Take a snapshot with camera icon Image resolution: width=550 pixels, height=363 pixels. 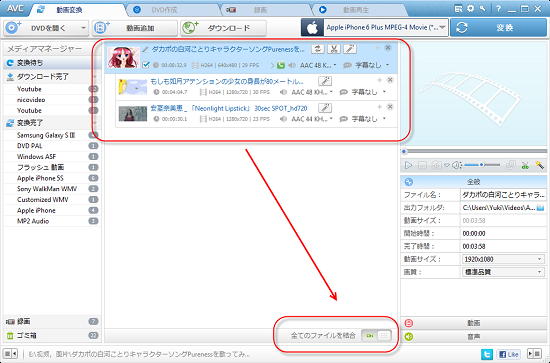436,165
